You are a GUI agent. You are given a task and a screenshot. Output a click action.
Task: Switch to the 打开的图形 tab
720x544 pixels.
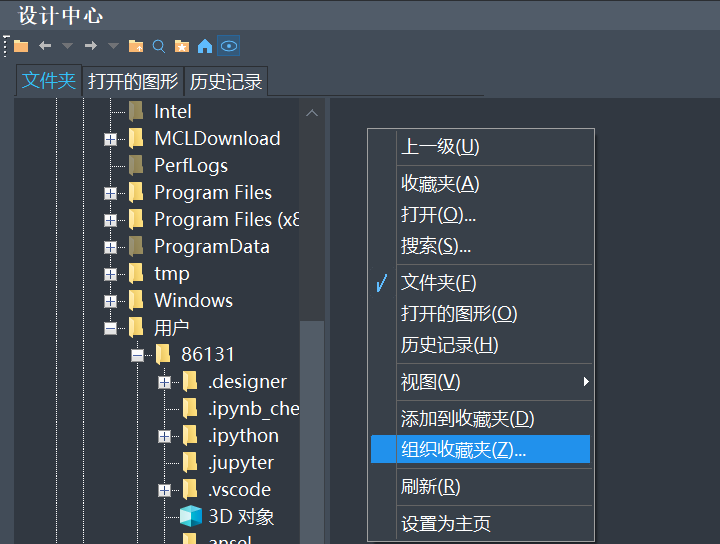(133, 82)
